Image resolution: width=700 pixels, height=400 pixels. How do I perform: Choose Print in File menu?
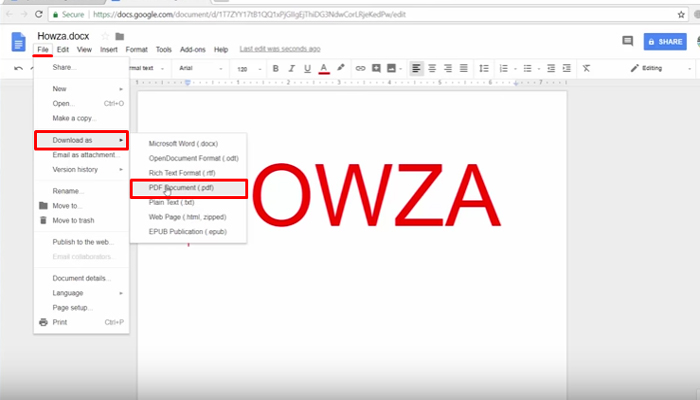point(81,322)
